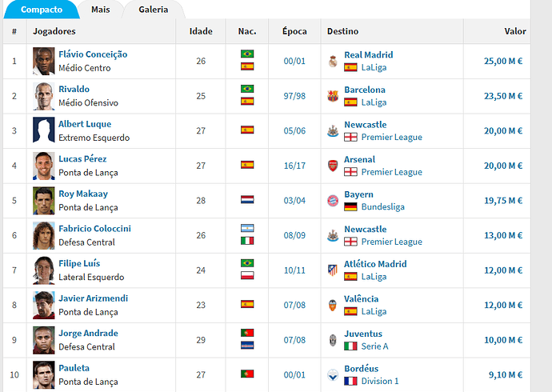This screenshot has height=392, width=552.
Task: Click the 25,00 M € transfer value
Action: [x=503, y=61]
